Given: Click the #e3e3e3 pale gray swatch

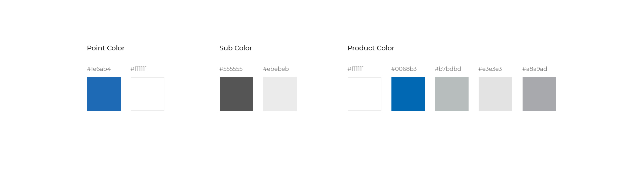Looking at the screenshot, I should pyautogui.click(x=495, y=94).
